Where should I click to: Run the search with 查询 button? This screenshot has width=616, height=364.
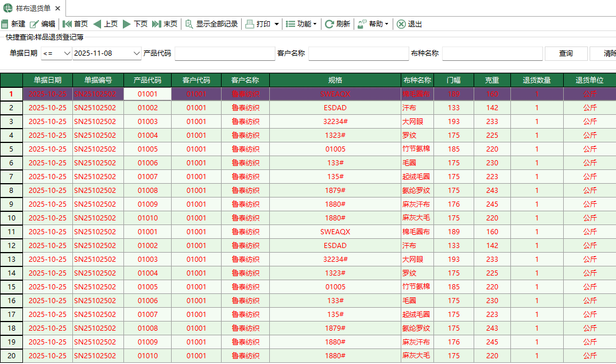565,52
